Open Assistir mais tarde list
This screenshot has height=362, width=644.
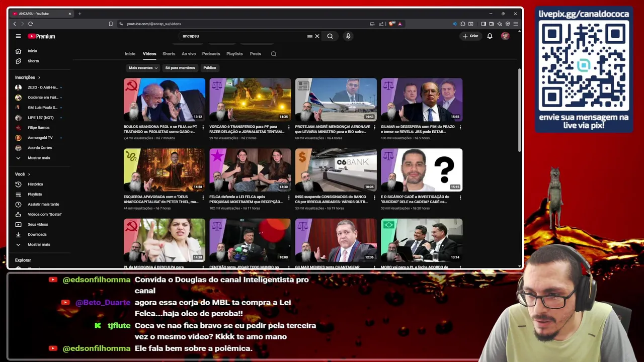click(x=43, y=204)
